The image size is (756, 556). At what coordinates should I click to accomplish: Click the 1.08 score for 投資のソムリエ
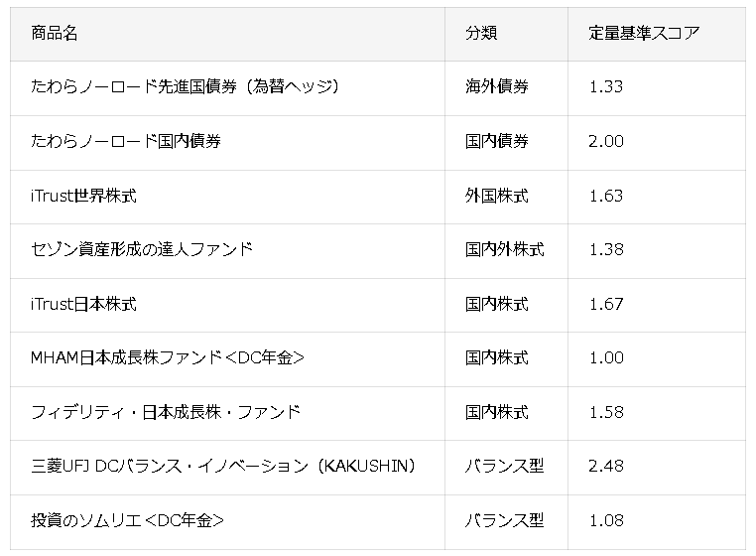tap(606, 520)
